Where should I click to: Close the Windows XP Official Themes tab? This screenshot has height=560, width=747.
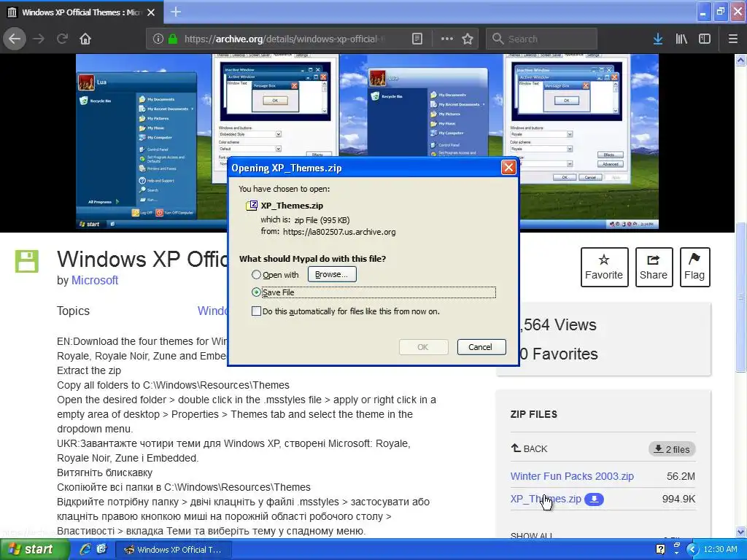[151, 12]
